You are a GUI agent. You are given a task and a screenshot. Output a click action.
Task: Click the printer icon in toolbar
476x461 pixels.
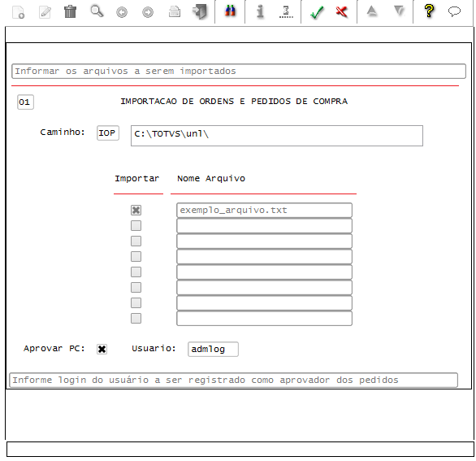click(x=175, y=12)
